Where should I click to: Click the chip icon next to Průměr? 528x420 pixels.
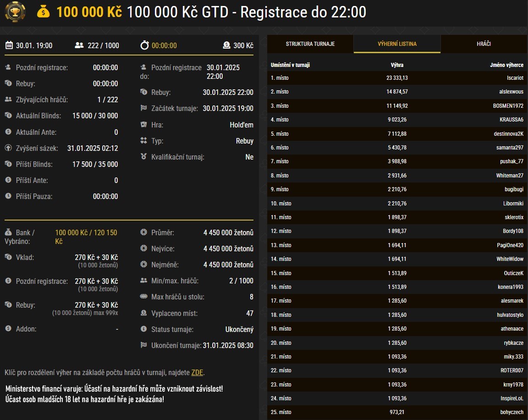click(x=143, y=232)
